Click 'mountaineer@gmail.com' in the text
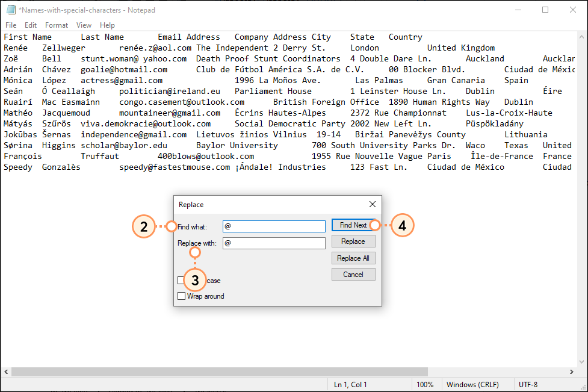Screen dimensions: 588x392 tap(170, 113)
